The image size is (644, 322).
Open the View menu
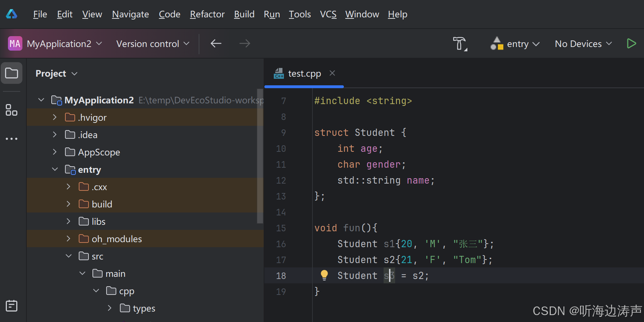[92, 14]
